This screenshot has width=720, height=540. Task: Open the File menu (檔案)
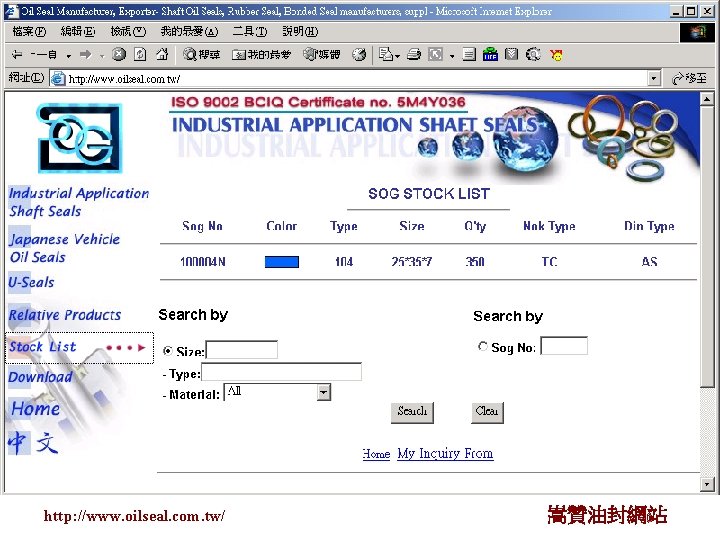(x=29, y=31)
